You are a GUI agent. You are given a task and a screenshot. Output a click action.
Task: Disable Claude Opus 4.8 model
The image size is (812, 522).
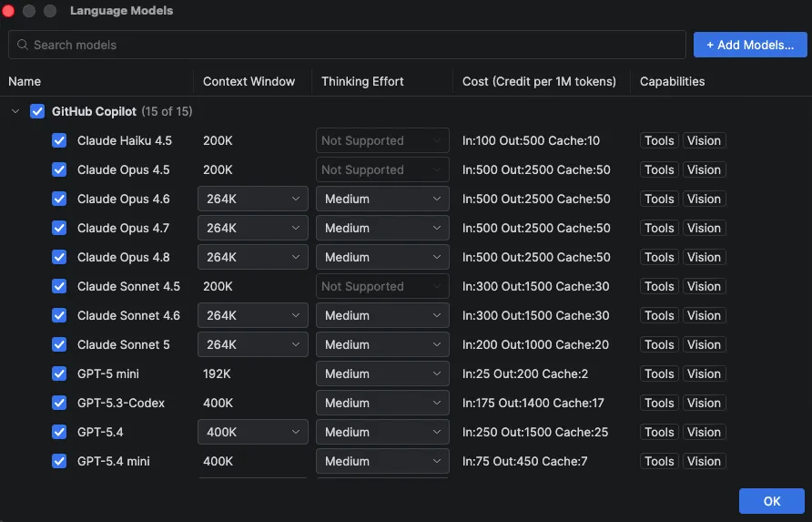tap(59, 257)
